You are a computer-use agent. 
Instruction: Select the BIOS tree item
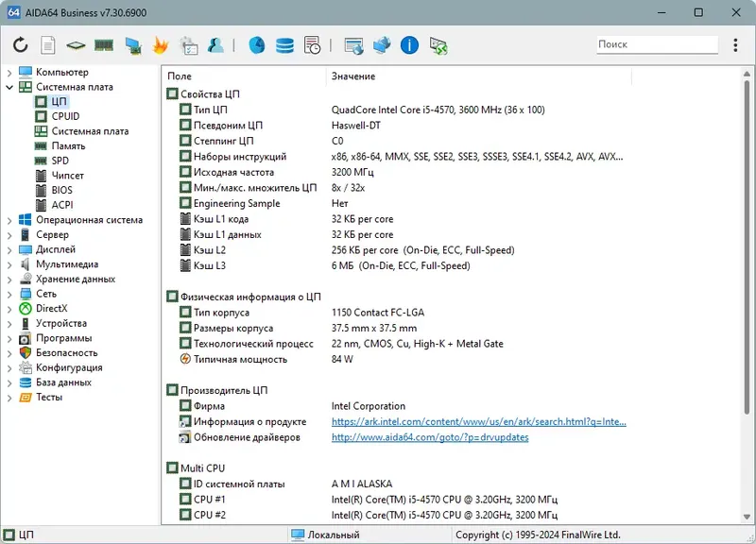pos(61,190)
